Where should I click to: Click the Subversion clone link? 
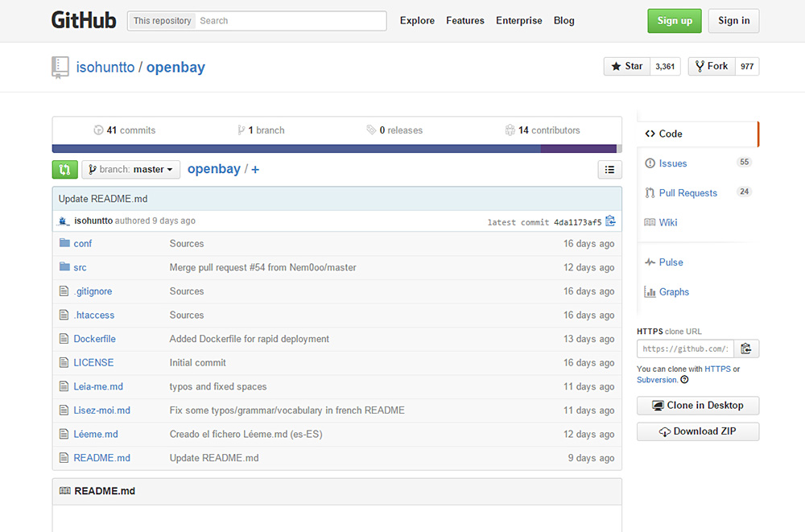[x=657, y=380]
